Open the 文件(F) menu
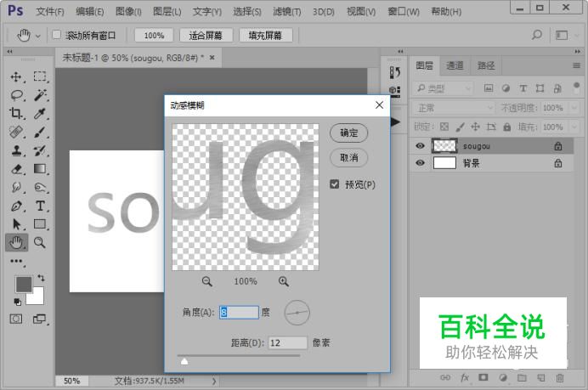 (50, 12)
